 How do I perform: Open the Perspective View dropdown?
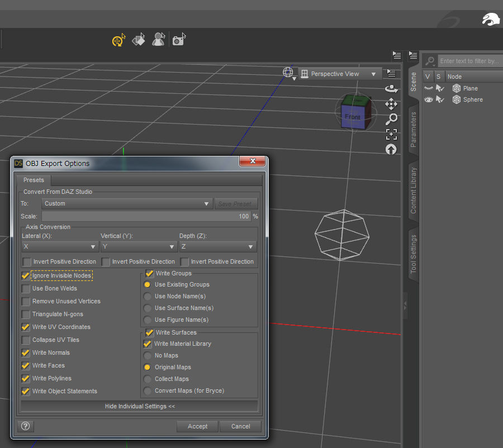(339, 74)
